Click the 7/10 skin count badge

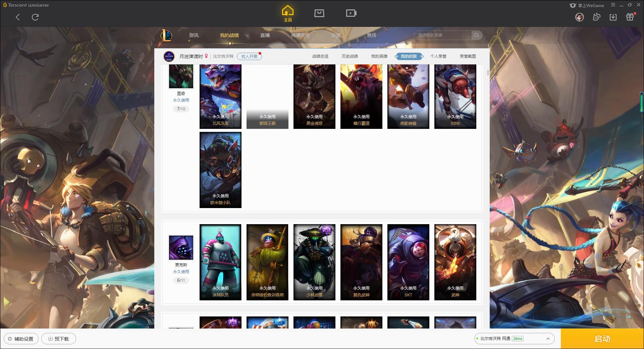click(x=181, y=109)
